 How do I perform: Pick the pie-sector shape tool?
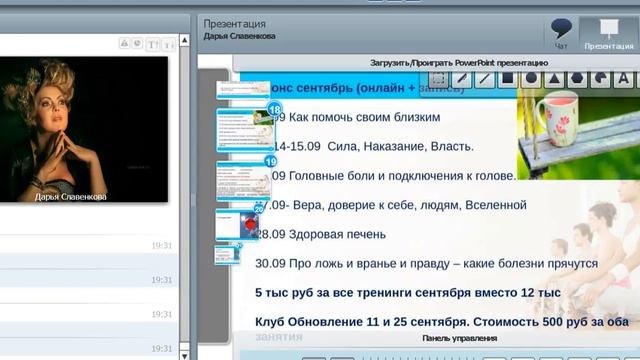click(x=600, y=78)
